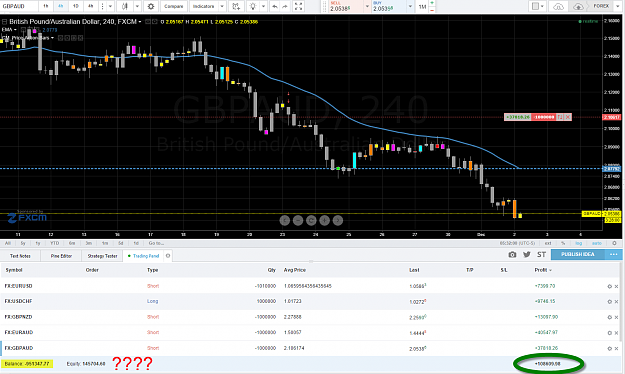Click the load chart layout cloud icon
This screenshot has height=374, width=625.
559,6
